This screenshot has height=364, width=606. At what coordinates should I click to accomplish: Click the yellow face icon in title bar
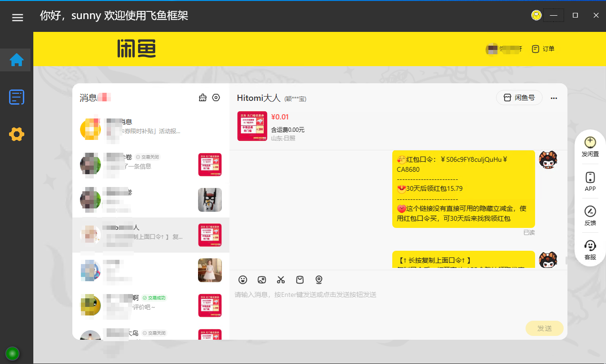pyautogui.click(x=536, y=15)
